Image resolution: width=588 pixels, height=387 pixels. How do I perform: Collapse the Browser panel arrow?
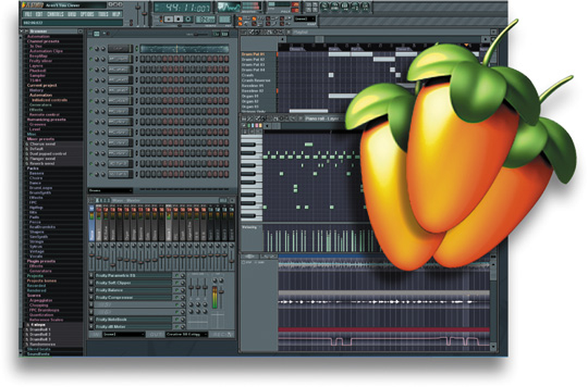coord(22,31)
